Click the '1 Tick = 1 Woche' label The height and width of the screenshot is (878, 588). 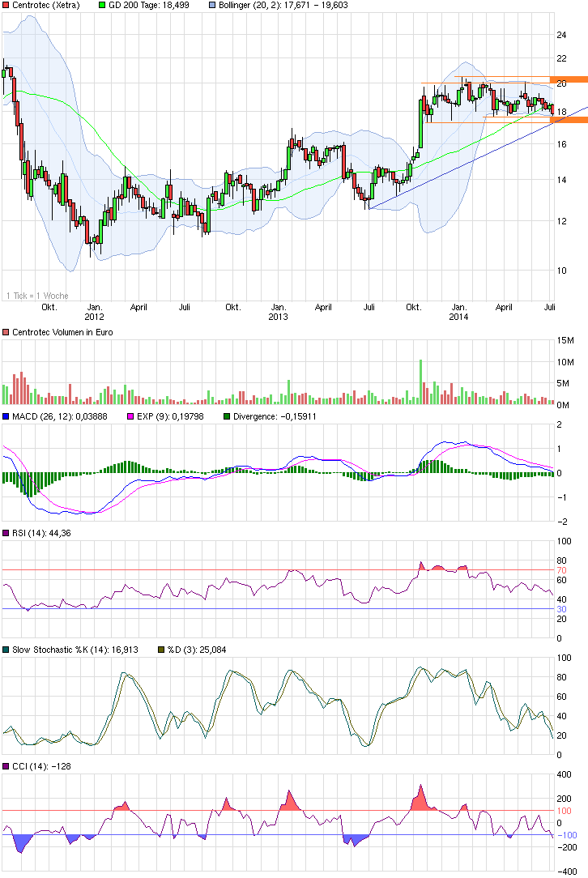36,296
